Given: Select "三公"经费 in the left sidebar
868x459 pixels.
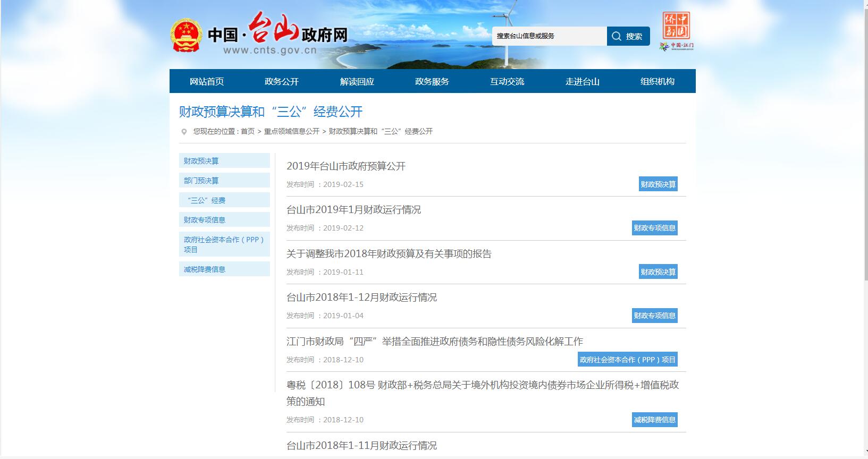Looking at the screenshot, I should pyautogui.click(x=206, y=200).
